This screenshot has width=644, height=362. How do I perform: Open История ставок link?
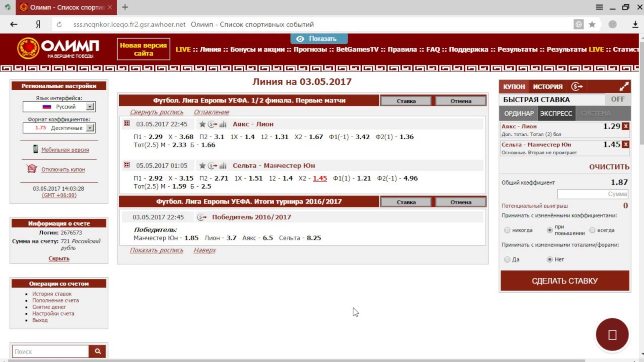coord(52,294)
